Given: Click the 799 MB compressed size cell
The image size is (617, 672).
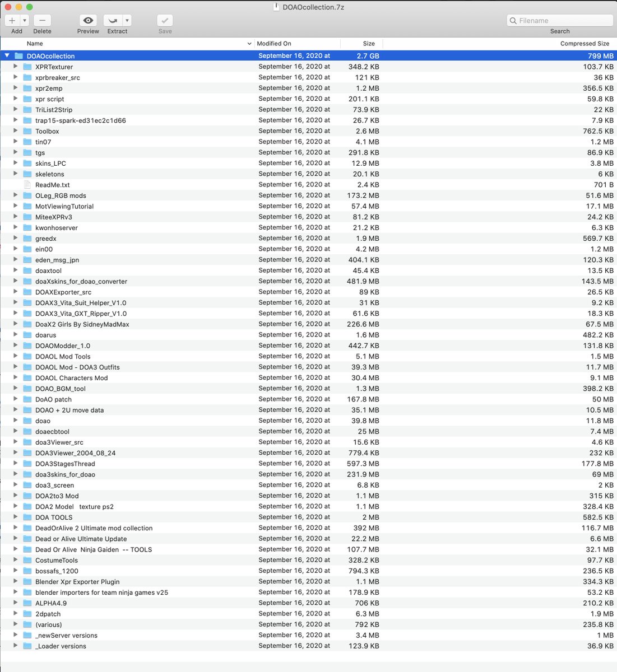Looking at the screenshot, I should [601, 56].
